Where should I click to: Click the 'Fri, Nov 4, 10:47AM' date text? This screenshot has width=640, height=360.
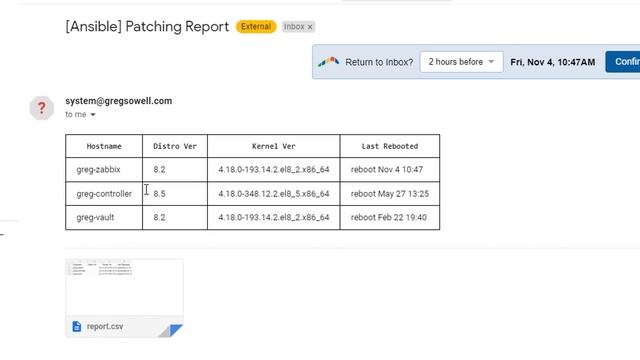[553, 62]
